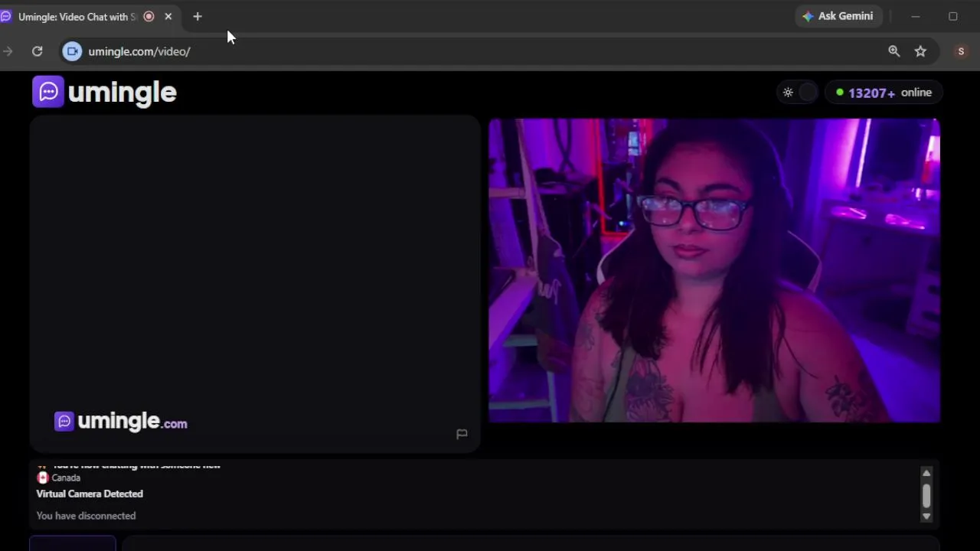Bookmark this page with the star

click(x=920, y=51)
